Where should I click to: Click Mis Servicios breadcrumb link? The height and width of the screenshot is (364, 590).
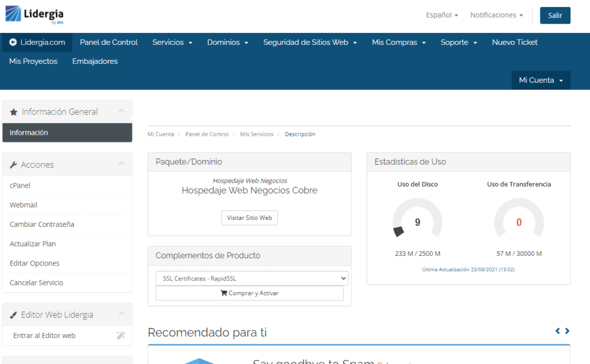coord(256,134)
